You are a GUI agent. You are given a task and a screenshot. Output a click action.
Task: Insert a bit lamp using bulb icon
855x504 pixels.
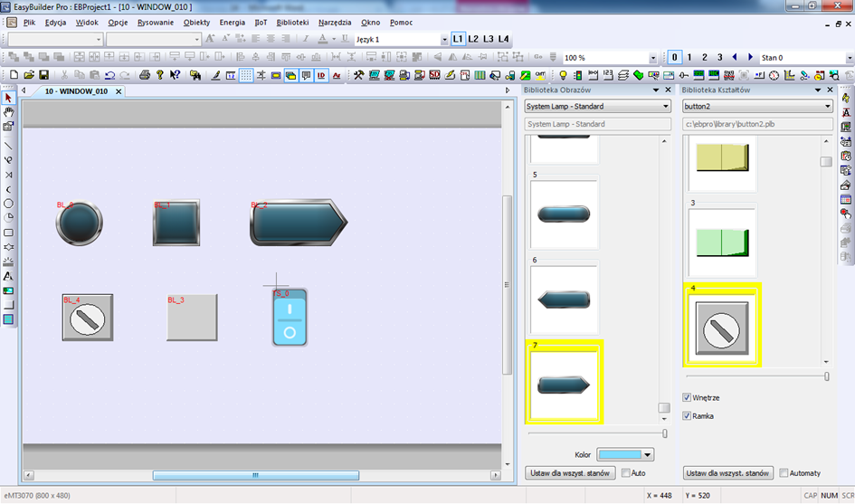point(563,75)
